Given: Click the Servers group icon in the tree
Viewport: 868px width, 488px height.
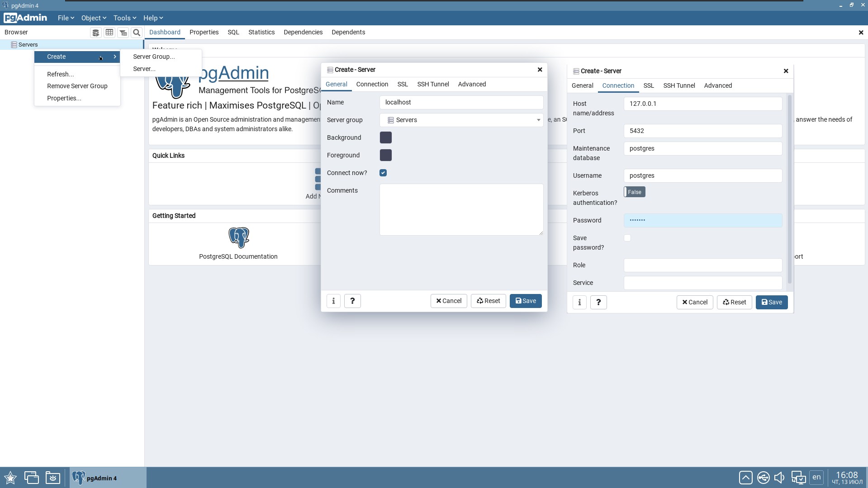Looking at the screenshot, I should (x=14, y=45).
